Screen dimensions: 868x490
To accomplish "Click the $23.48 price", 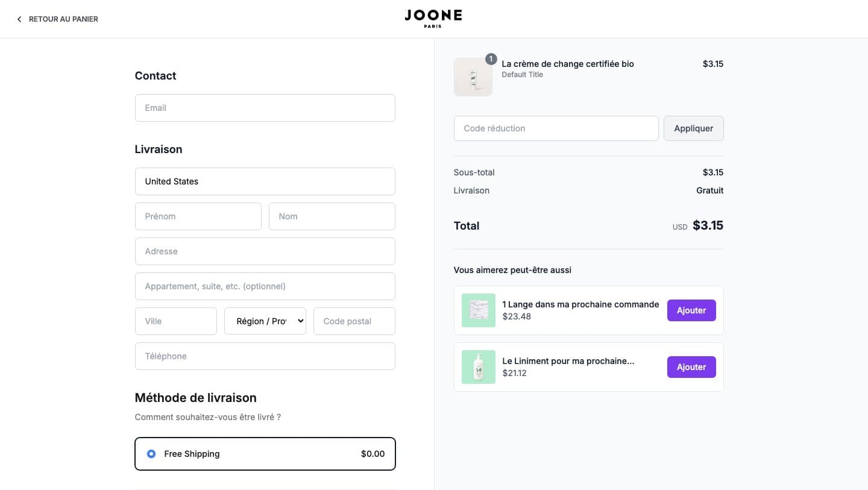I will click(517, 316).
